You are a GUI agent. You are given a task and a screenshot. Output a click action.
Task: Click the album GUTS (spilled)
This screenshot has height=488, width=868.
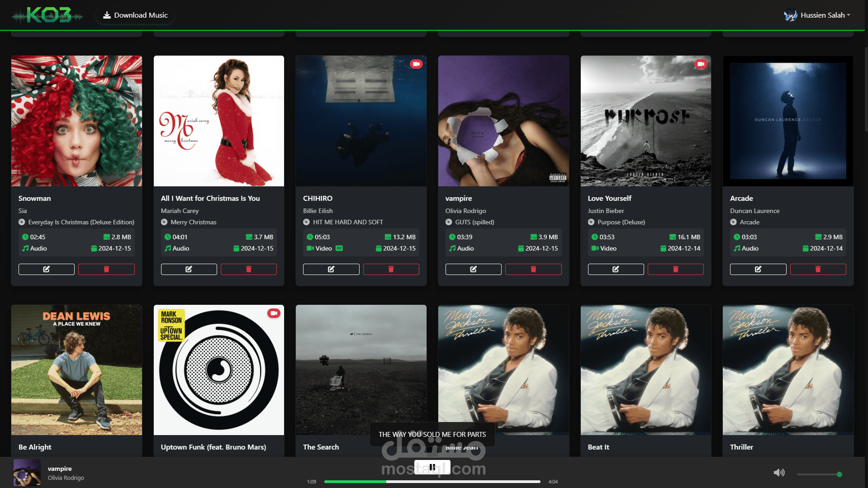pyautogui.click(x=474, y=222)
